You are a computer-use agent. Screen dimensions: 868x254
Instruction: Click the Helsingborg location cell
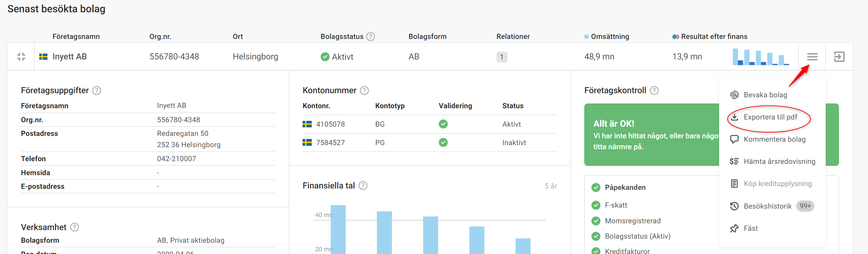(x=255, y=57)
